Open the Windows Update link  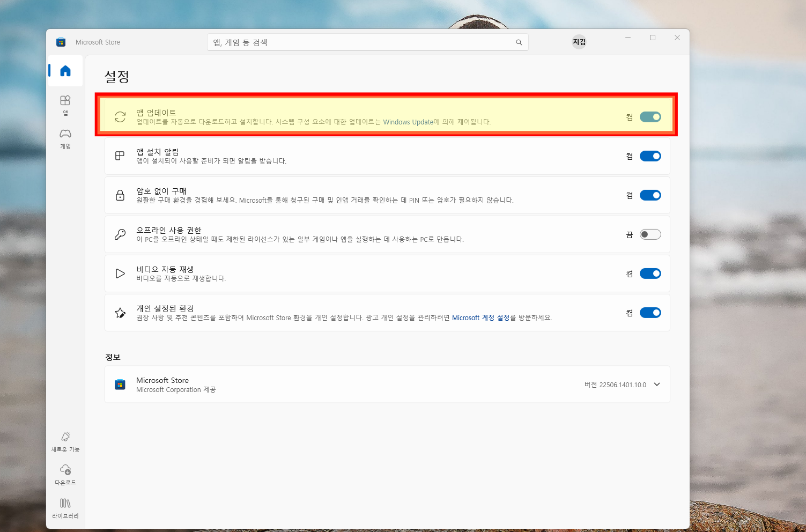[408, 122]
